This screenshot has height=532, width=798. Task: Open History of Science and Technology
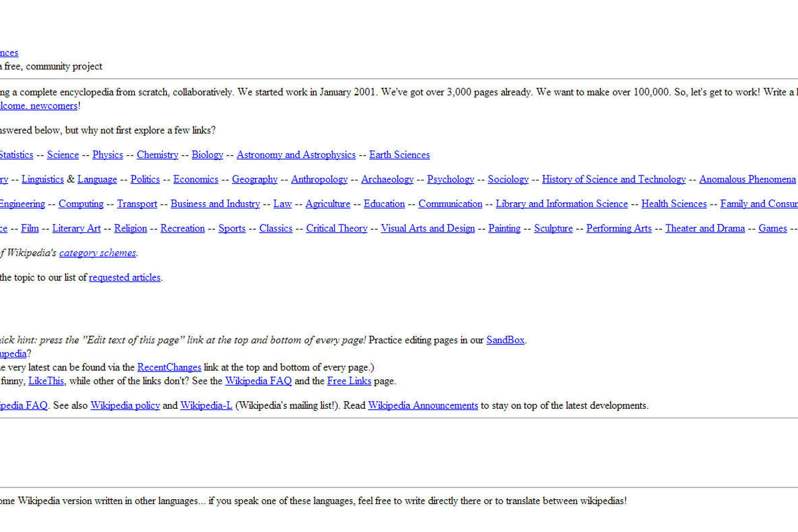(x=614, y=179)
